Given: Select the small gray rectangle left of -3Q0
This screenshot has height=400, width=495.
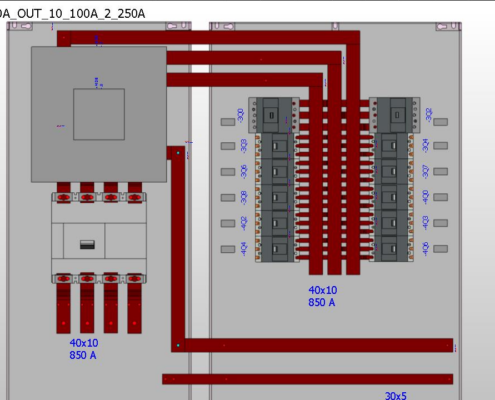Looking at the screenshot, I should (228, 122).
